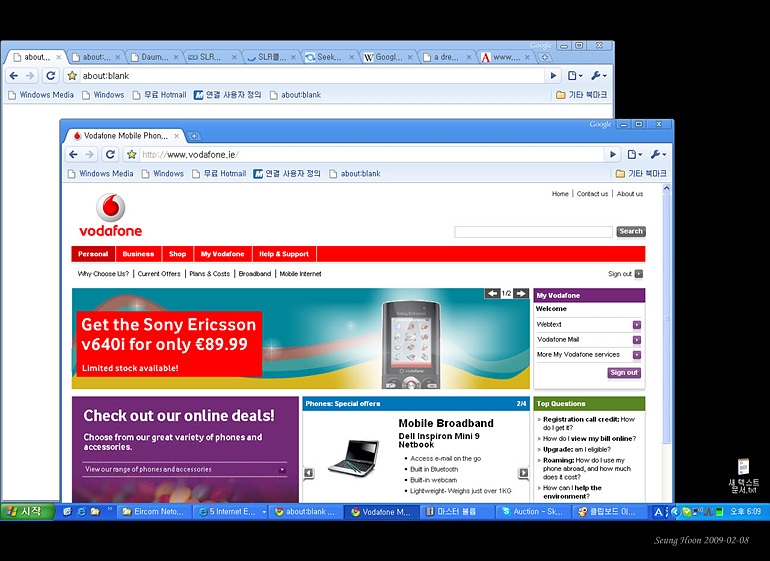Open new tab in Vodafone window
This screenshot has width=770, height=561.
click(x=194, y=136)
